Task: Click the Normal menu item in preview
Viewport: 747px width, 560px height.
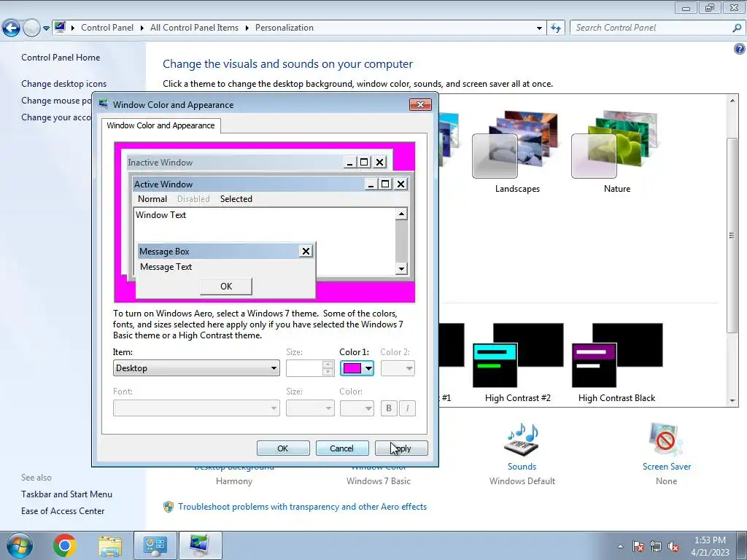Action: click(152, 199)
